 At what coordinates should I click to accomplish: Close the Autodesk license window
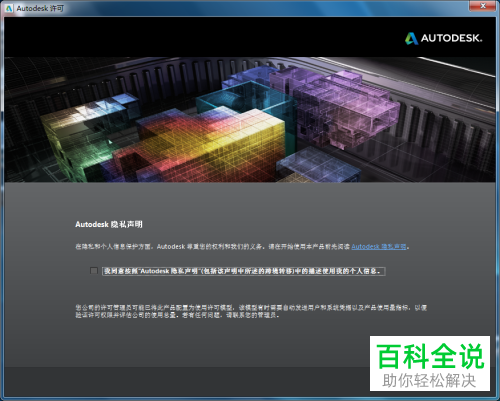(483, 6)
